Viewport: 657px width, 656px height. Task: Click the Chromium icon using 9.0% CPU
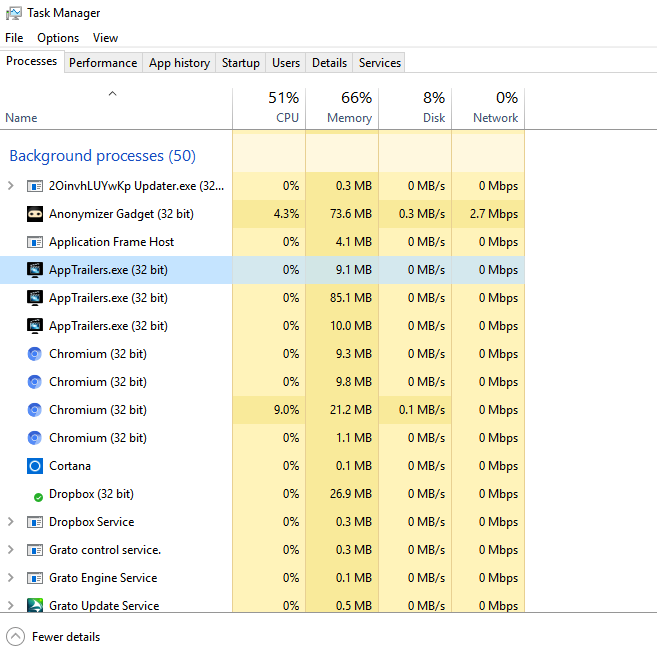point(35,410)
